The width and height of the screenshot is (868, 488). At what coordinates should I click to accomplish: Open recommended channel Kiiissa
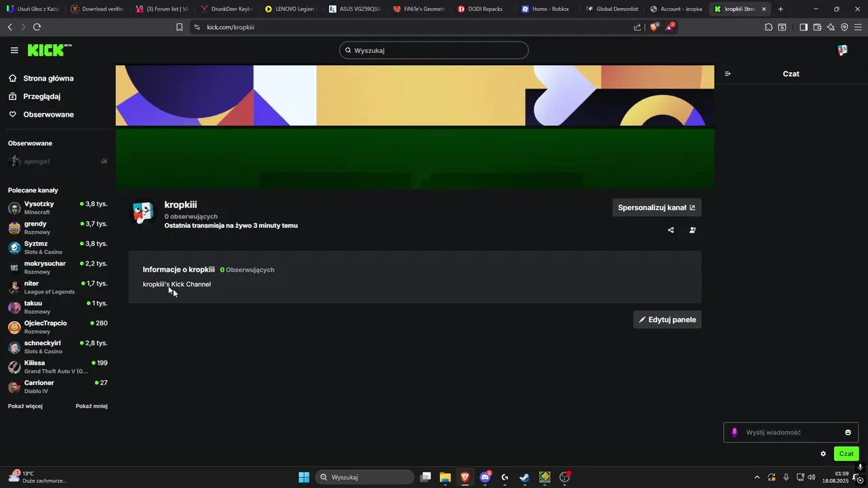tap(58, 367)
